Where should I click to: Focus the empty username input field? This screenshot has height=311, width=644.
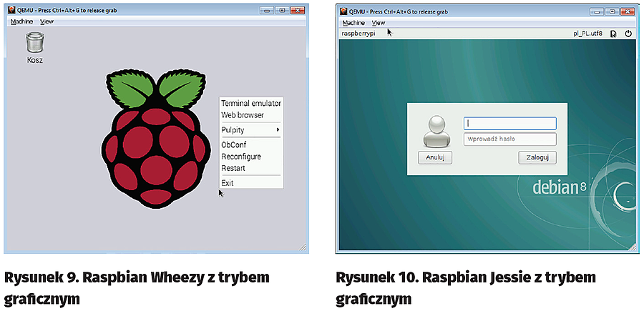click(x=509, y=124)
